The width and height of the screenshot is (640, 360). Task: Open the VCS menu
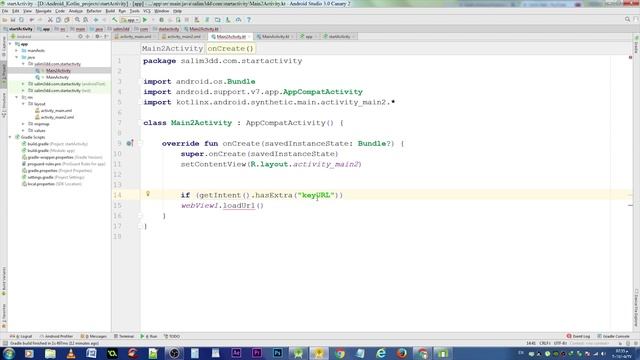pos(147,11)
